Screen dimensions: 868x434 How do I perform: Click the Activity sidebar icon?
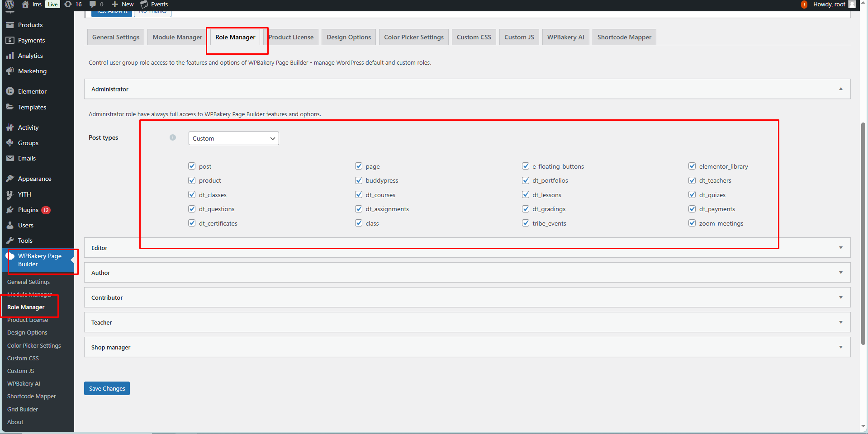click(10, 127)
